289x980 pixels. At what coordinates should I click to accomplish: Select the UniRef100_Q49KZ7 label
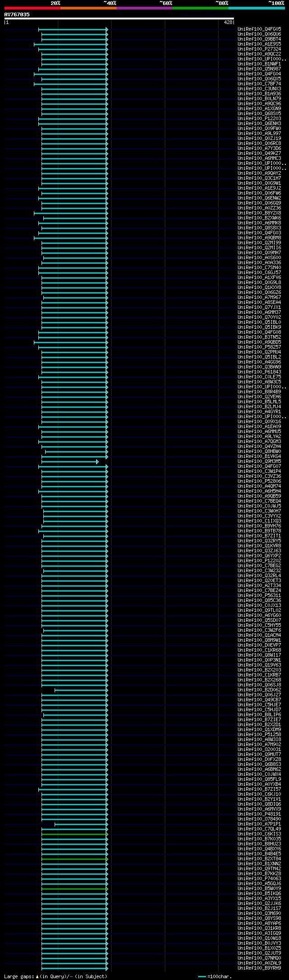[259, 153]
